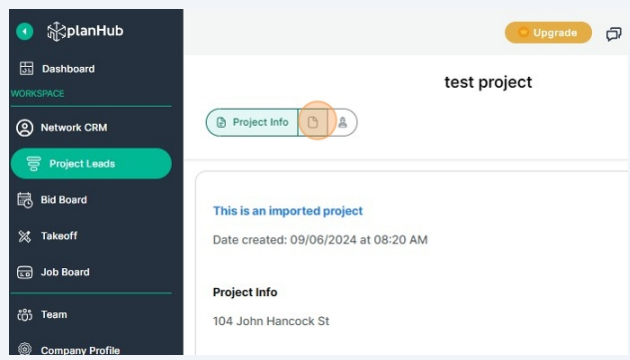630x360 pixels.
Task: Click the 104 John Hancock St address
Action: point(271,321)
